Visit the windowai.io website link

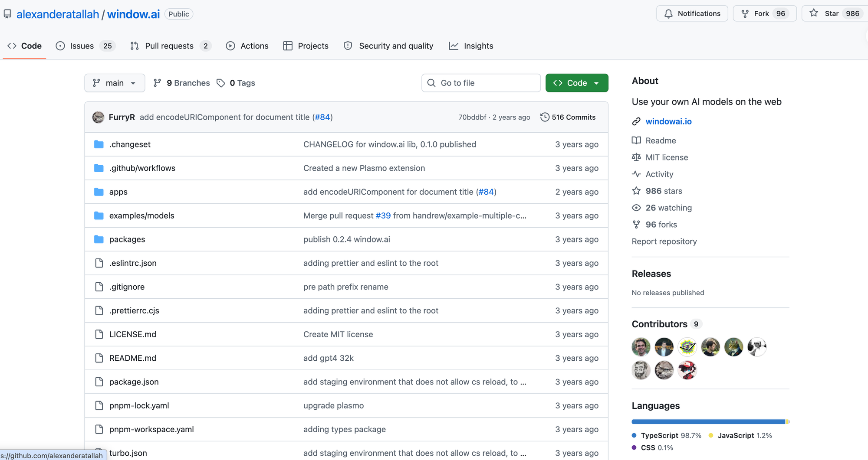(x=668, y=121)
